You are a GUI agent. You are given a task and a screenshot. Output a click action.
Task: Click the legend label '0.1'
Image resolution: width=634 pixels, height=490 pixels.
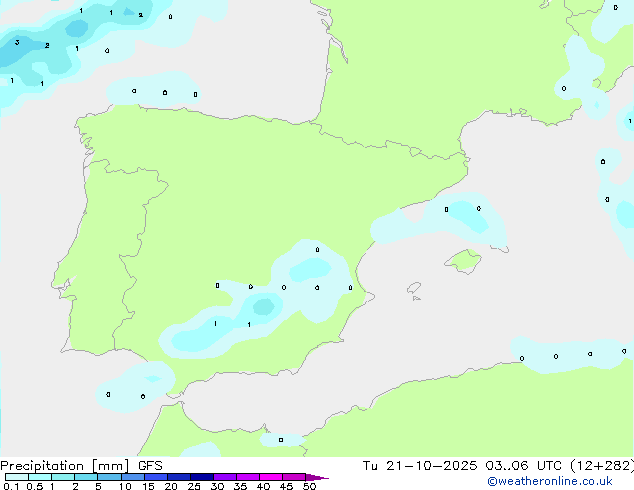11,486
